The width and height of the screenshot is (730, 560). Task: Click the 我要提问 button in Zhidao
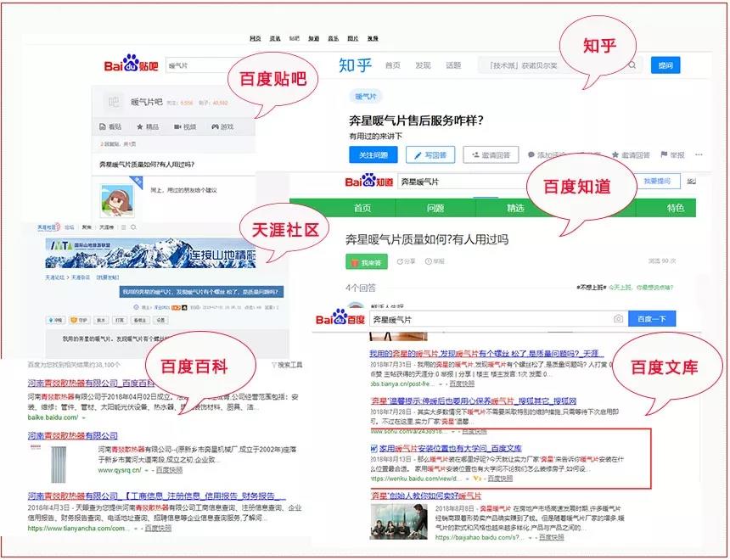[657, 181]
